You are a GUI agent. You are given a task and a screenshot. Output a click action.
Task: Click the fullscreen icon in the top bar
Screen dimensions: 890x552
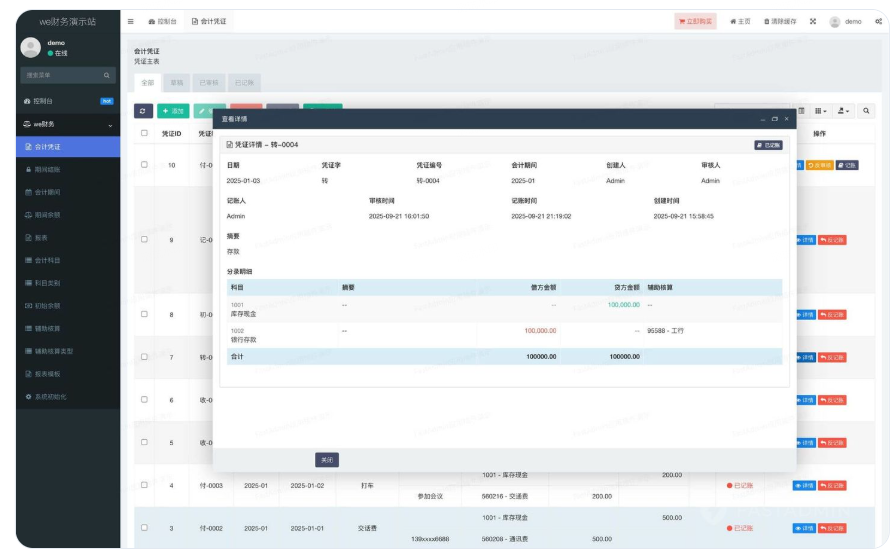[x=812, y=21]
